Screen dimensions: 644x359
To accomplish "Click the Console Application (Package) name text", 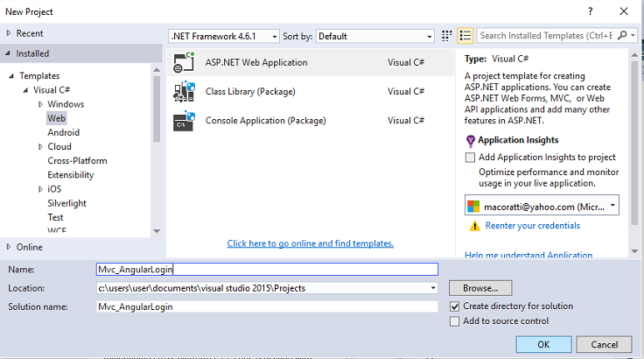I will (x=265, y=121).
